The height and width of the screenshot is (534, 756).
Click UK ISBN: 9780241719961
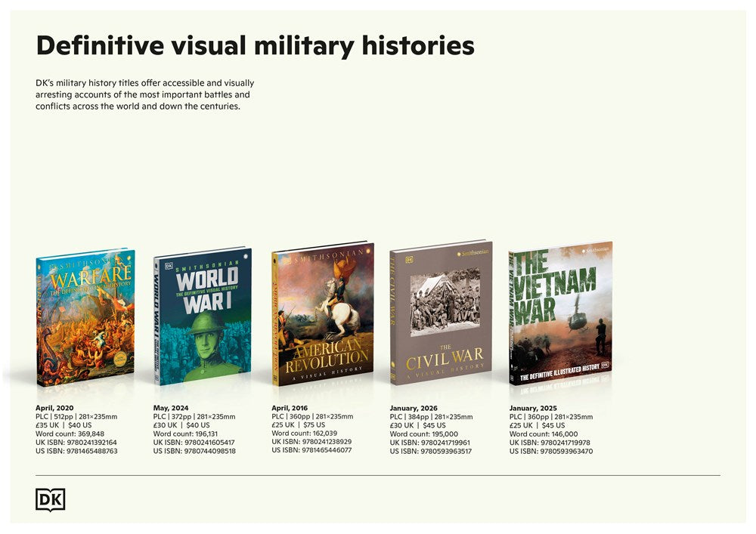pyautogui.click(x=430, y=443)
